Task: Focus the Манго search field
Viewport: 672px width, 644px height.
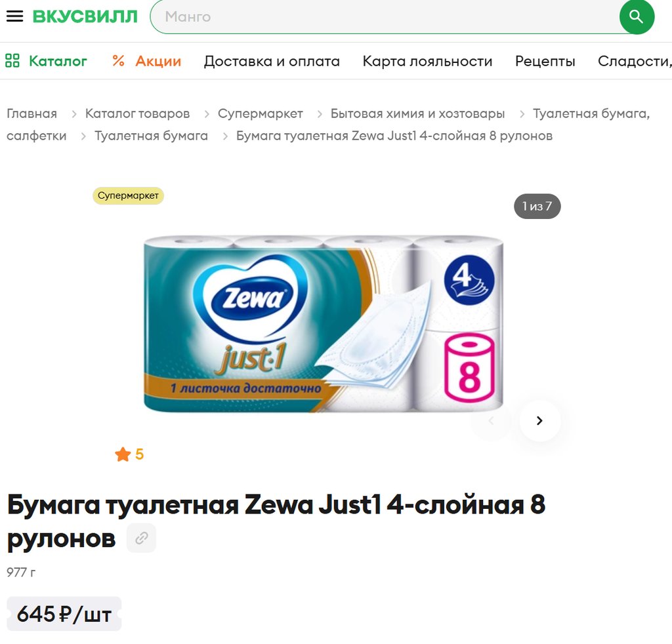Action: [x=386, y=16]
